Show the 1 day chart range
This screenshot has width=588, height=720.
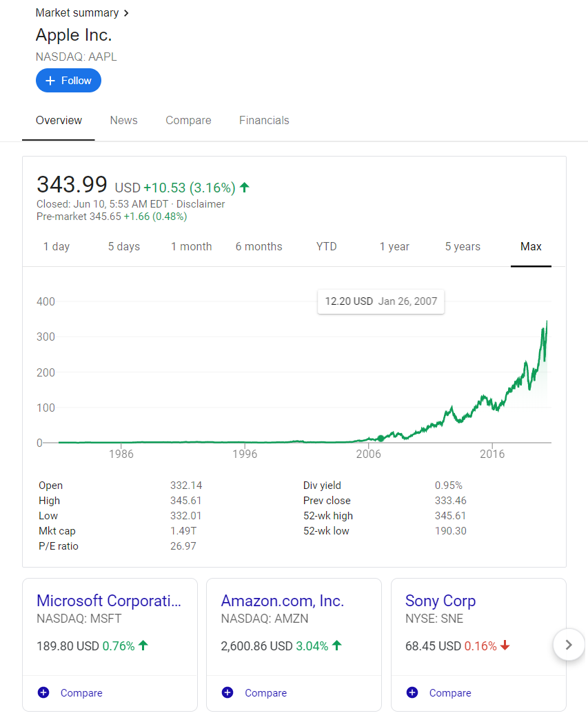[x=57, y=246]
